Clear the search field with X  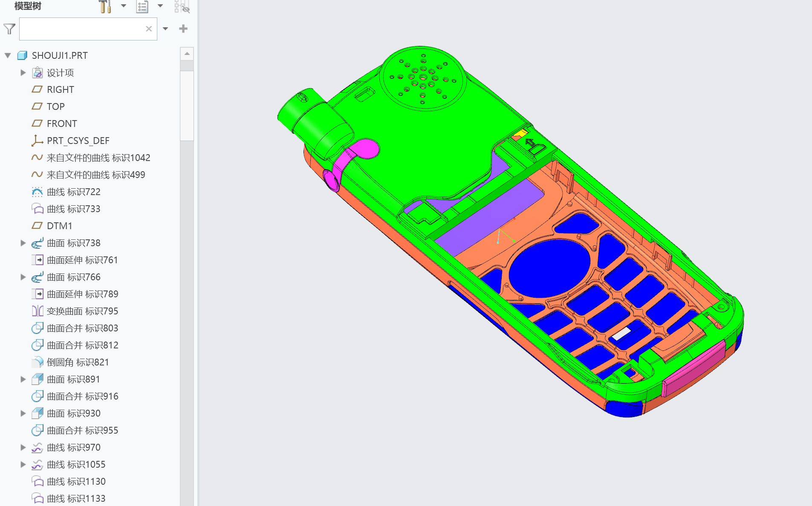[149, 29]
